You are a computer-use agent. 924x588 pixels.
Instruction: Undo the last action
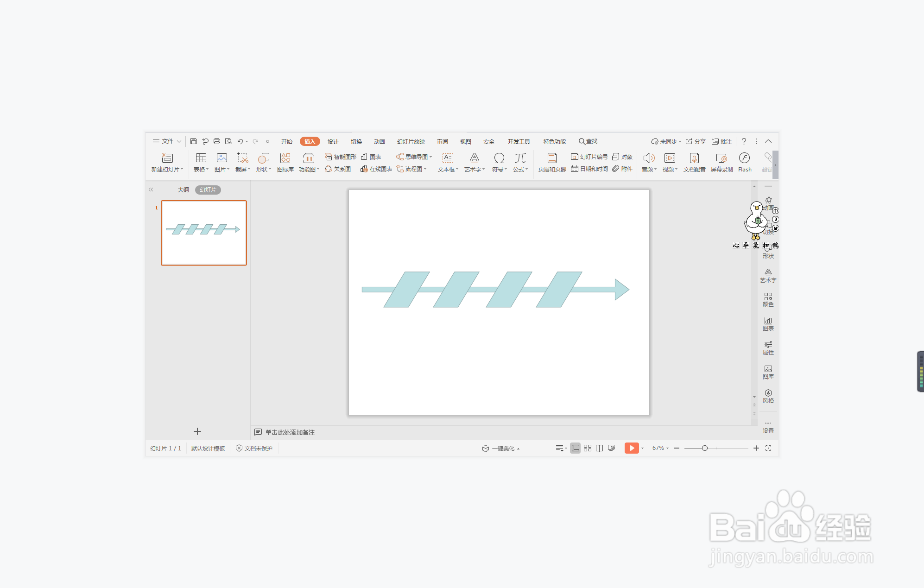(240, 141)
